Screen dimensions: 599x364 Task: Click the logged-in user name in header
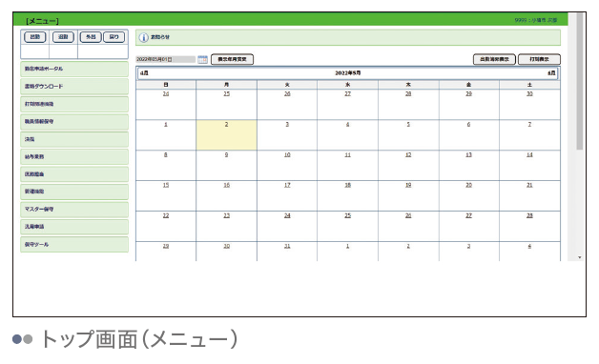coord(536,20)
